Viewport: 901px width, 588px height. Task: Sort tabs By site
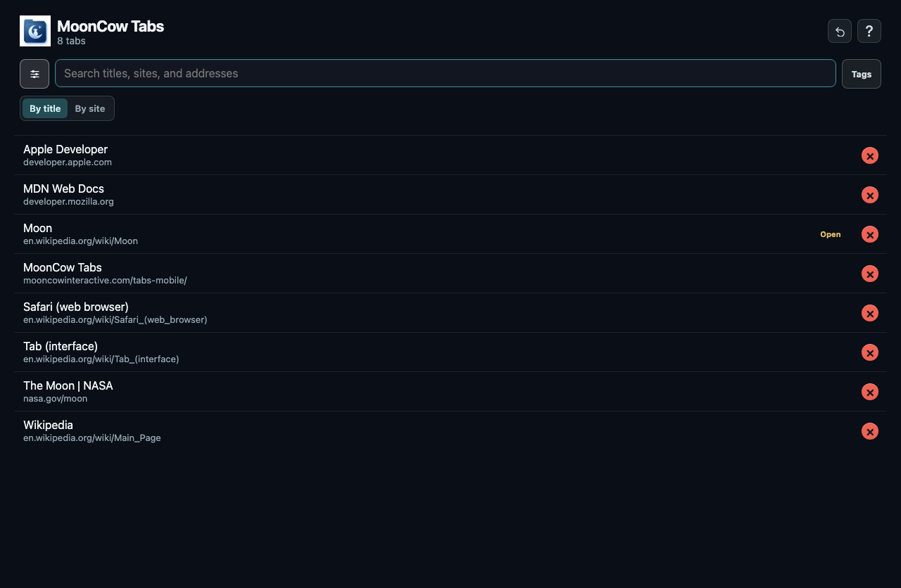coord(90,108)
